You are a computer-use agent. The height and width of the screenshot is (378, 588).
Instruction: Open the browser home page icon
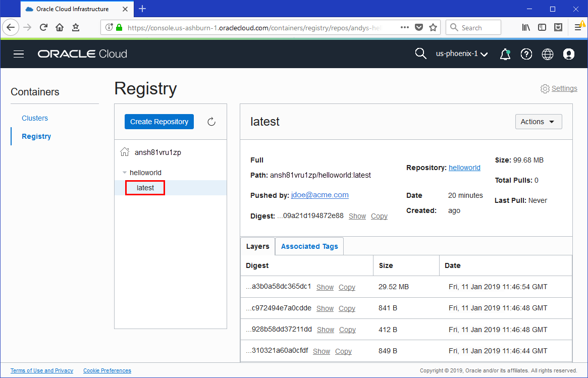tap(59, 27)
